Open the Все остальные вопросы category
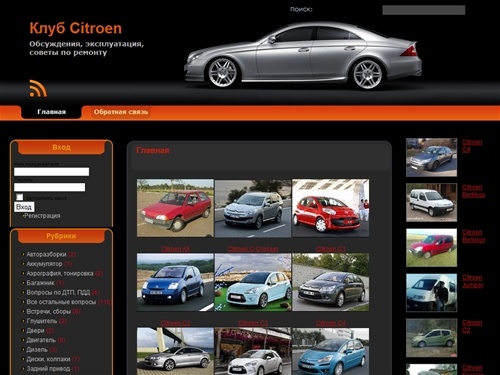This screenshot has width=500, height=375. [x=61, y=302]
